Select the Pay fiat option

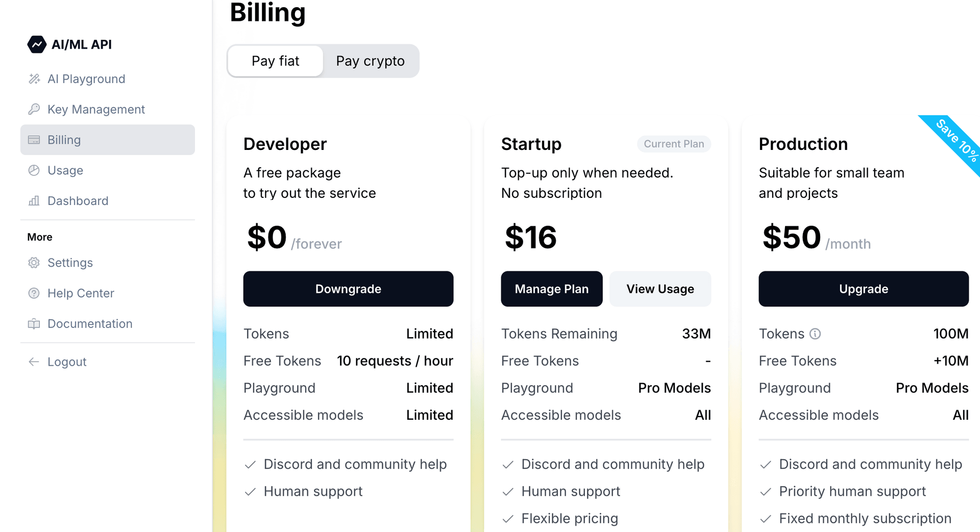pos(275,61)
